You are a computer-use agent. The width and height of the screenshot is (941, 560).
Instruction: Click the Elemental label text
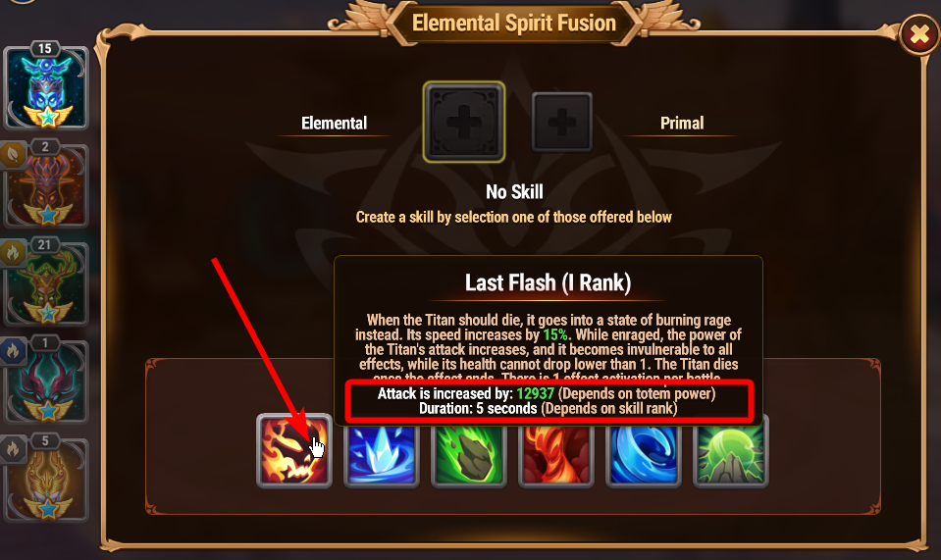(334, 124)
